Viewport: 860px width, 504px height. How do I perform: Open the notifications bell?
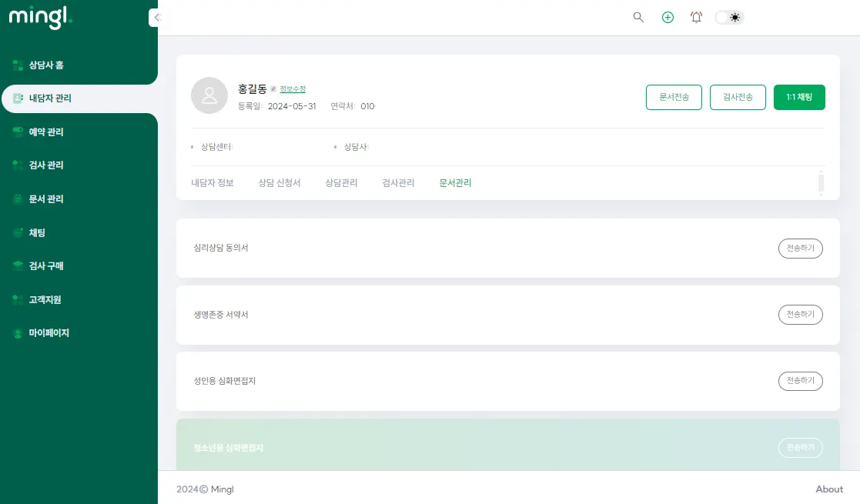[x=696, y=18]
